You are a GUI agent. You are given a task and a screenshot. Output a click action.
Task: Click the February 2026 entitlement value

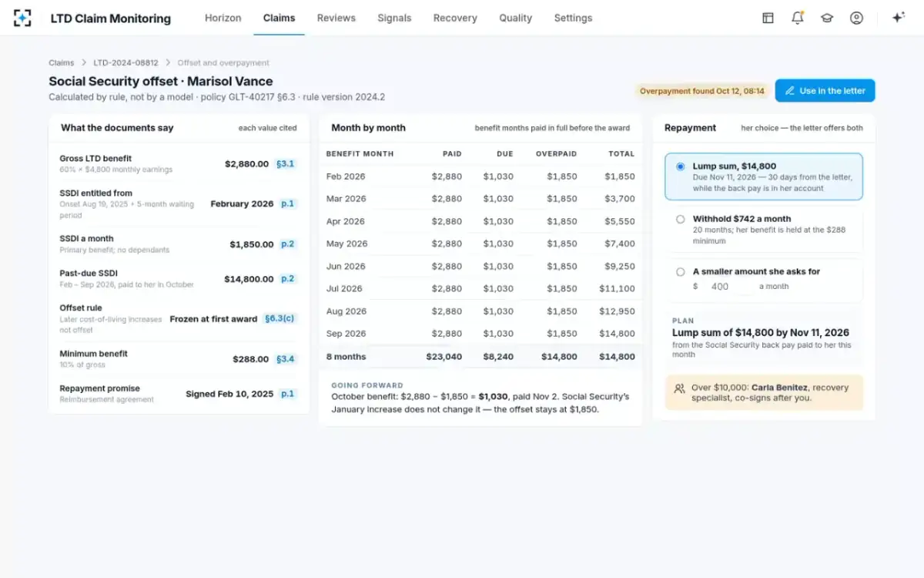(x=242, y=204)
